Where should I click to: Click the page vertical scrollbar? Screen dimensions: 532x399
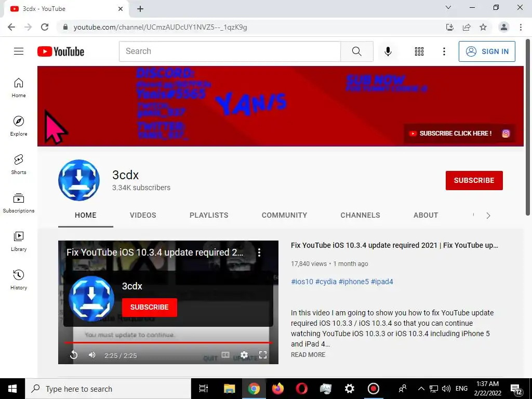[528, 127]
